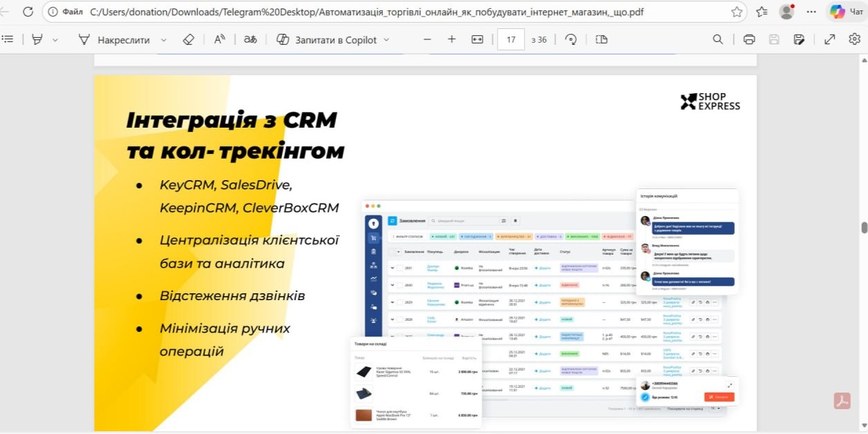
Task: Toggle fit to width view
Action: coord(477,39)
